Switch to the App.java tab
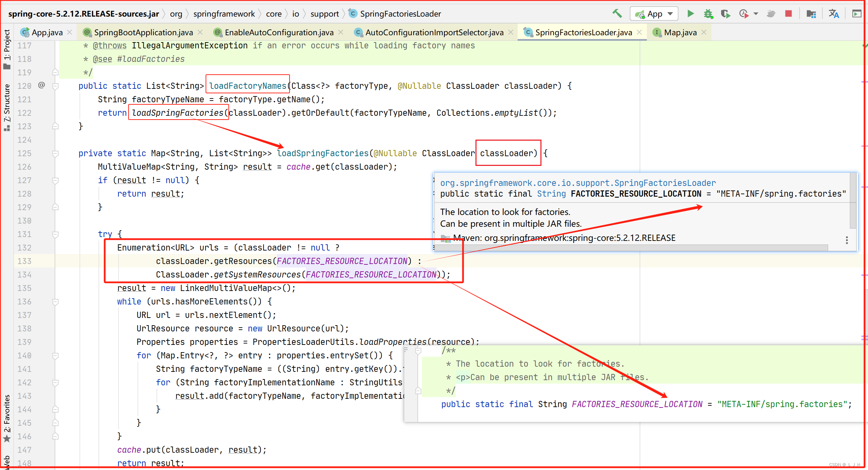 tap(47, 32)
